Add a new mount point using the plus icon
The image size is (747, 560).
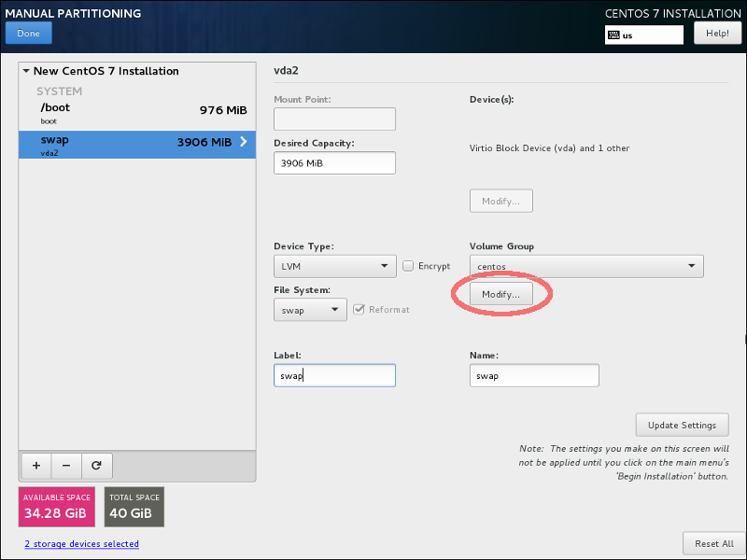pos(35,466)
